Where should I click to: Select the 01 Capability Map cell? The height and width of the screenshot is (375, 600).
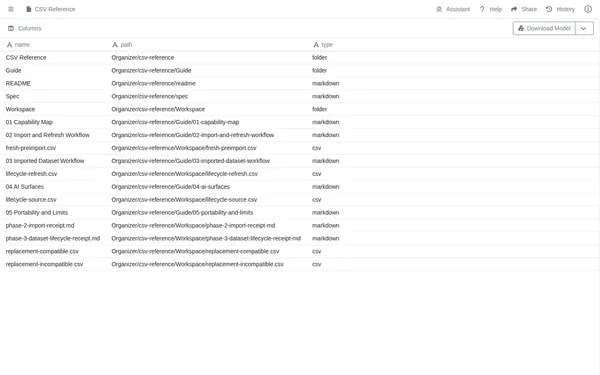pos(29,122)
